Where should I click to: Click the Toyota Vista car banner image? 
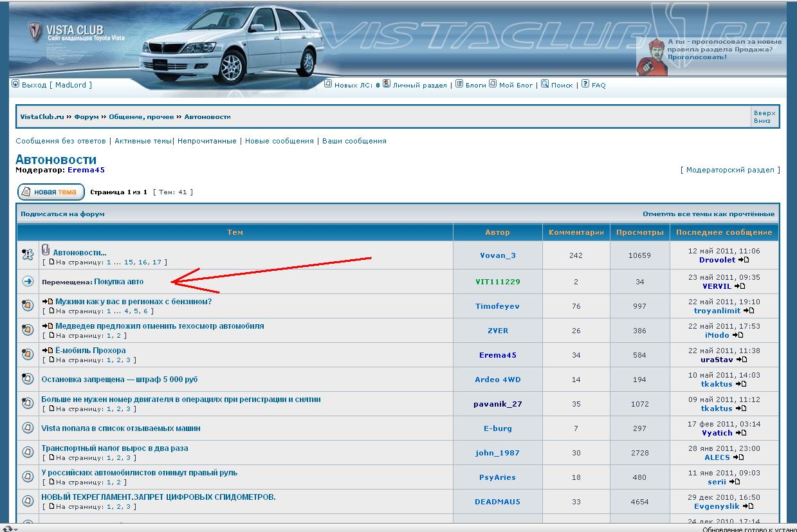pos(232,42)
